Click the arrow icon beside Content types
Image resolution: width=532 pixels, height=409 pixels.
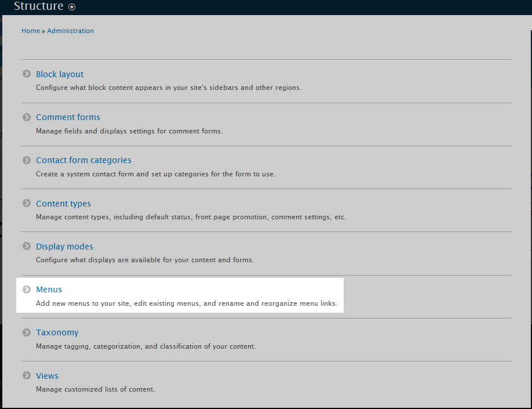click(27, 204)
